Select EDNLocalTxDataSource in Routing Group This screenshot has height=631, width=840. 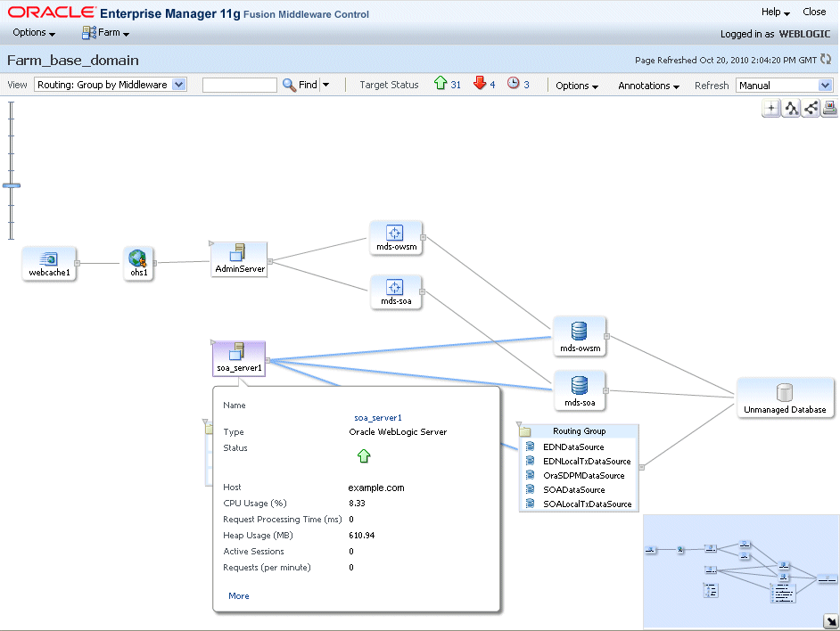pyautogui.click(x=587, y=461)
